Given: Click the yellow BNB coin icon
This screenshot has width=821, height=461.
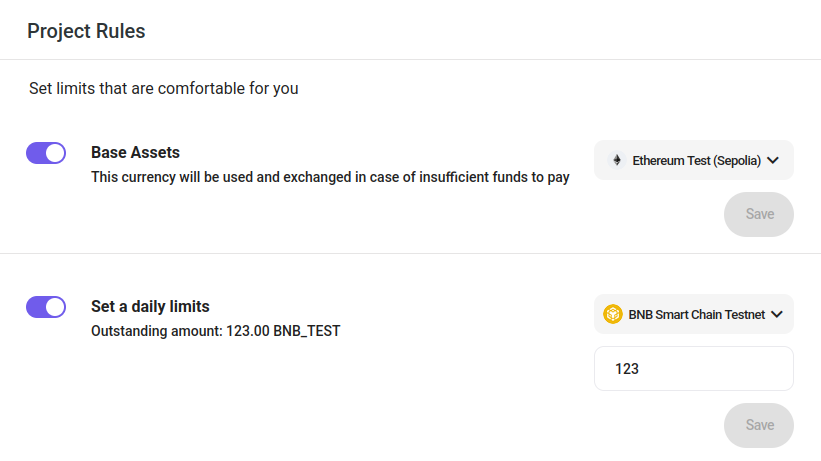Looking at the screenshot, I should click(x=613, y=314).
